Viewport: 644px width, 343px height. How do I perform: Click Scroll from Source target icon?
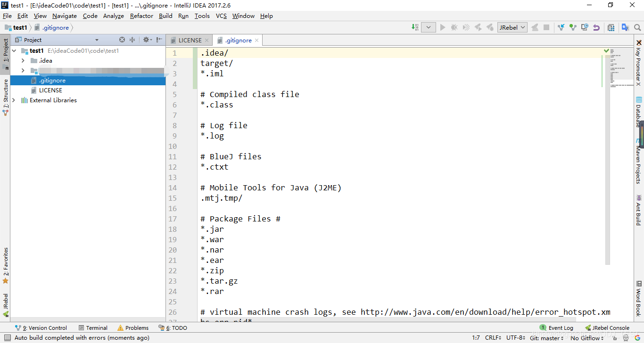point(122,40)
